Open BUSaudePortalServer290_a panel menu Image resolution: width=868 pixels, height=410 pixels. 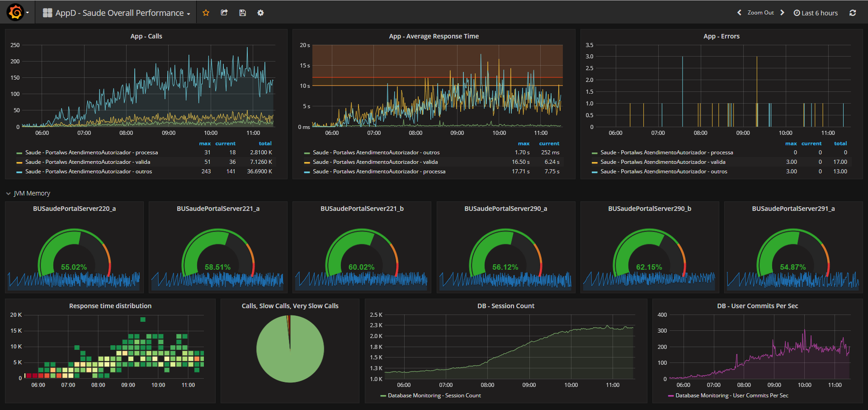(505, 209)
